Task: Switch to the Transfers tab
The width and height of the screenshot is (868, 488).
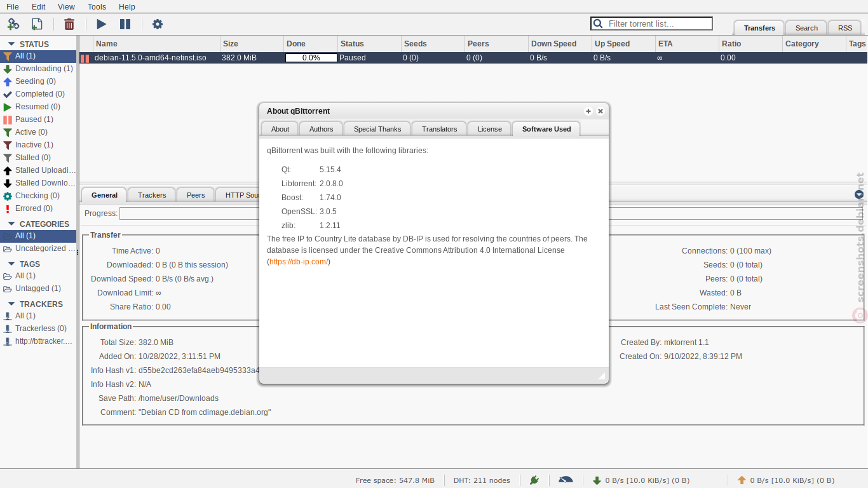Action: pyautogui.click(x=759, y=28)
